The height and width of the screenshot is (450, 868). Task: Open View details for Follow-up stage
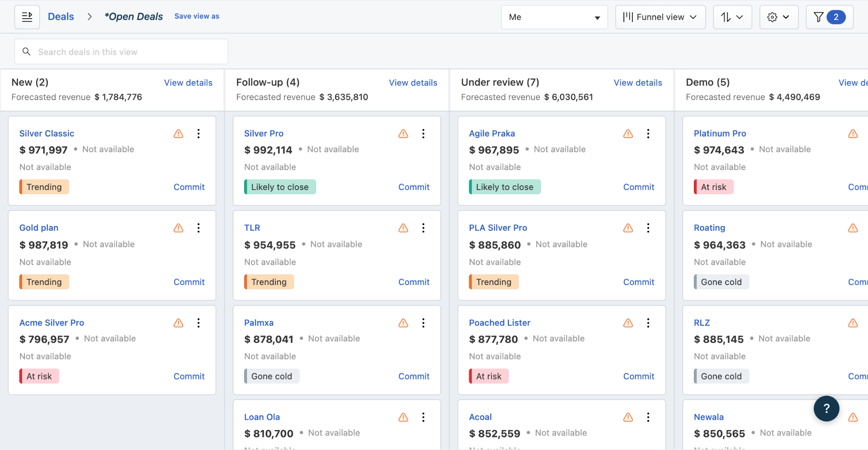pyautogui.click(x=413, y=83)
